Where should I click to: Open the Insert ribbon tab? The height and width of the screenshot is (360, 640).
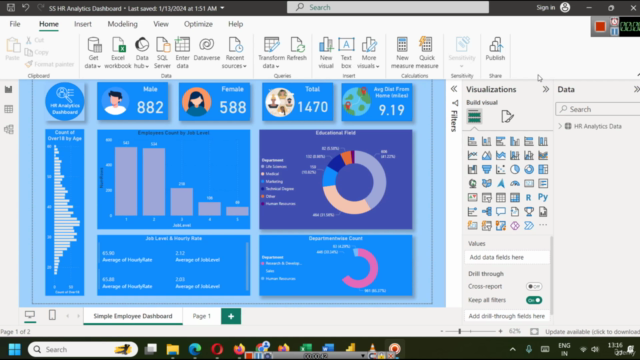[x=82, y=24]
